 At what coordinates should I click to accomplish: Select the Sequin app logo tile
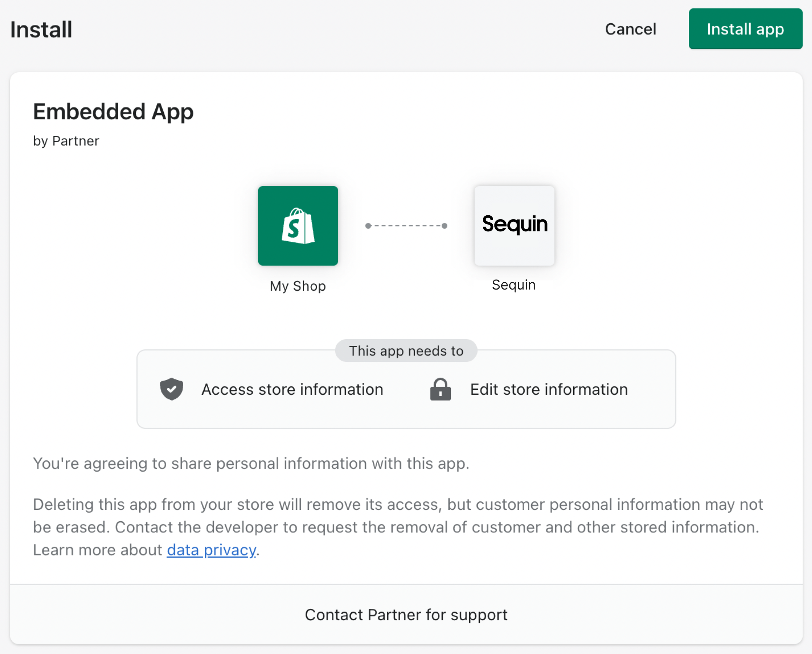pyautogui.click(x=514, y=226)
